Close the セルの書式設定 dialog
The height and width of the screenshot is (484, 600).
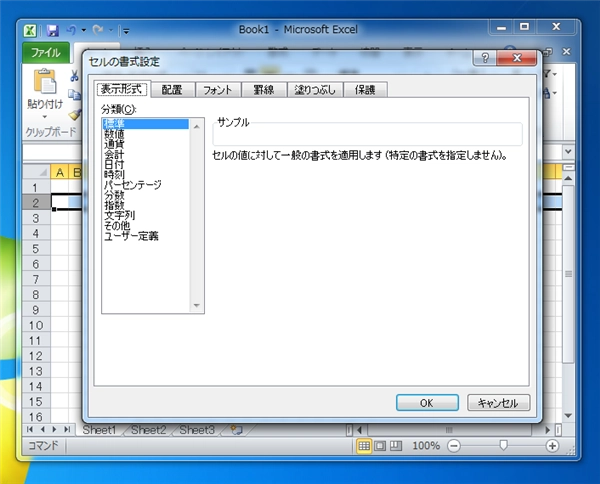click(517, 58)
